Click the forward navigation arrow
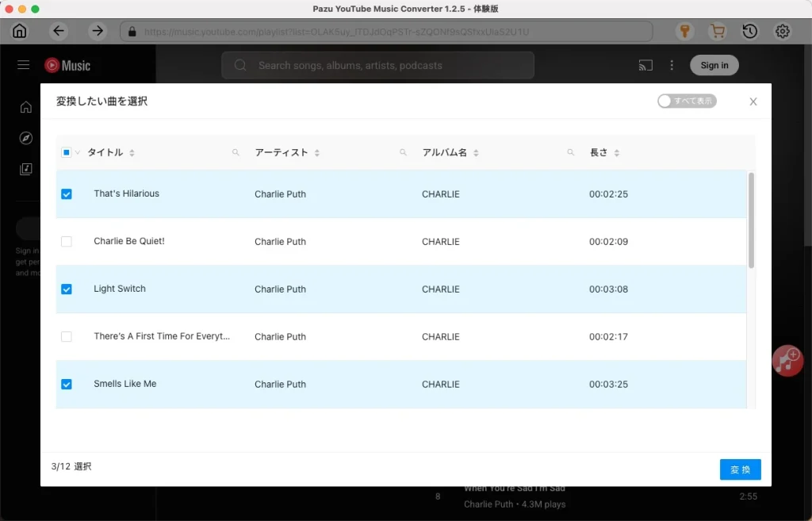812x521 pixels. tap(97, 30)
